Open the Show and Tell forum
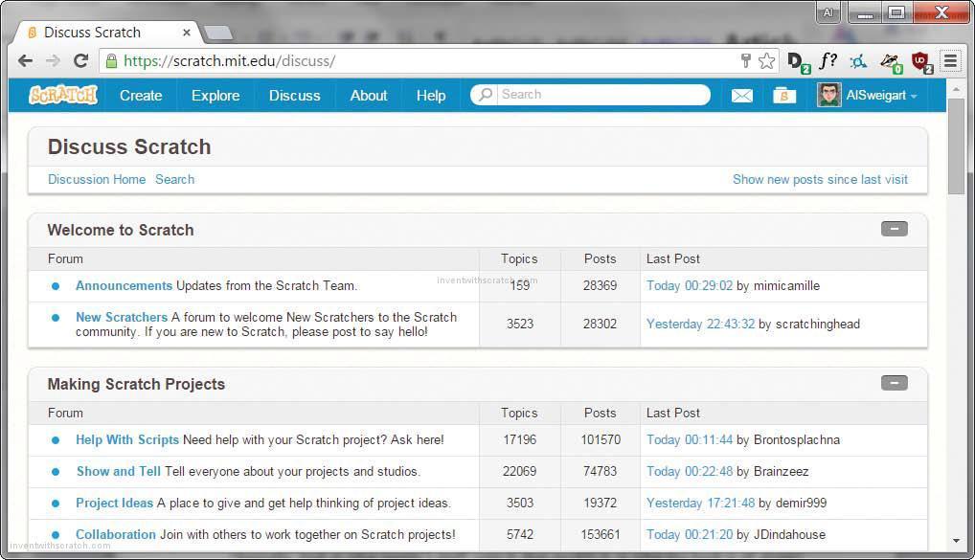 [x=118, y=471]
